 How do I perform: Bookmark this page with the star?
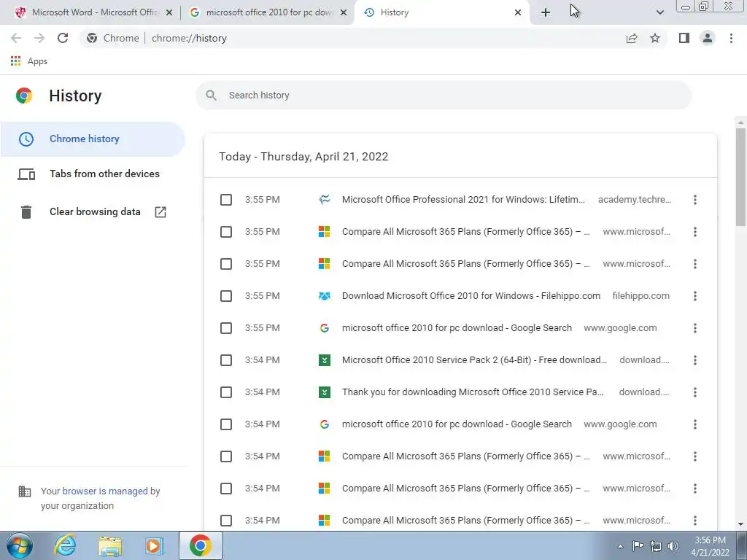pos(655,38)
